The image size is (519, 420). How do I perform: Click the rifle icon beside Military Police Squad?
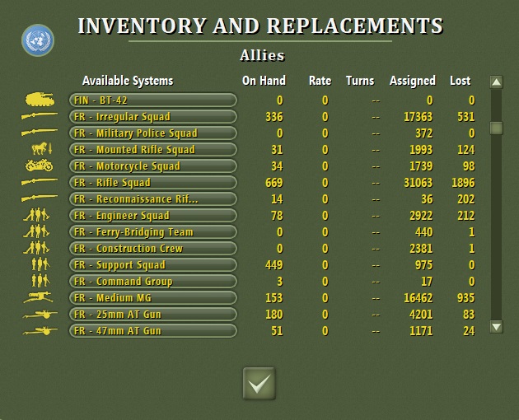39,132
